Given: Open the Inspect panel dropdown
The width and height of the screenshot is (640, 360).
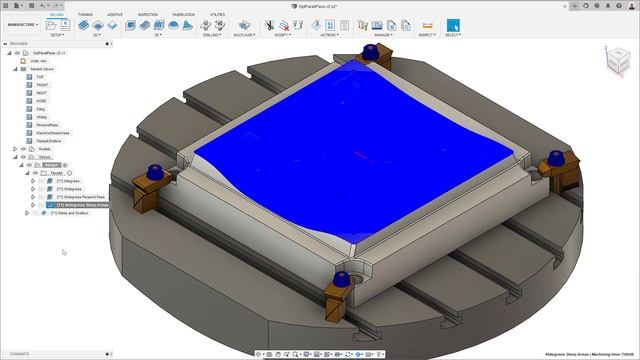Looking at the screenshot, I should pos(427,35).
